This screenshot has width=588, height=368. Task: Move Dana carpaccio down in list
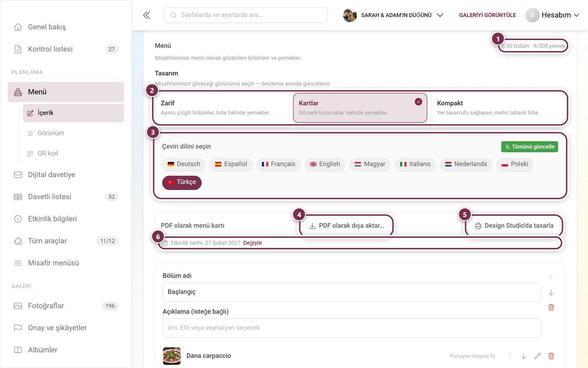click(x=523, y=356)
